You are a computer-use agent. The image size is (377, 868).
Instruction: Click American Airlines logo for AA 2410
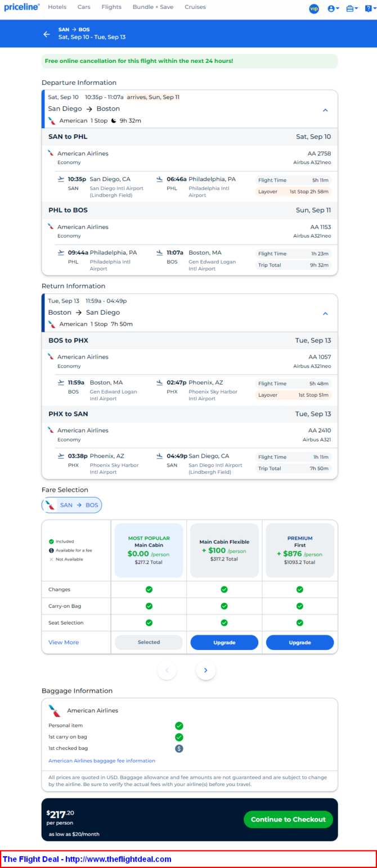[x=51, y=430]
